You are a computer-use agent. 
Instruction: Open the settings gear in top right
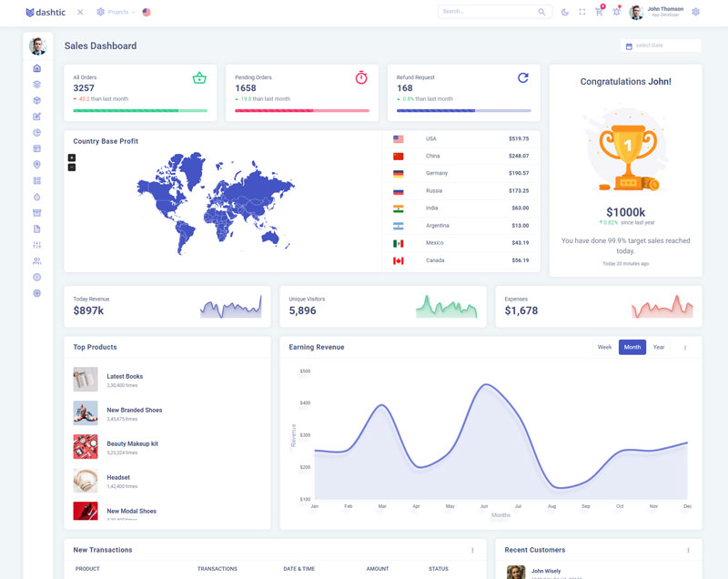click(696, 12)
